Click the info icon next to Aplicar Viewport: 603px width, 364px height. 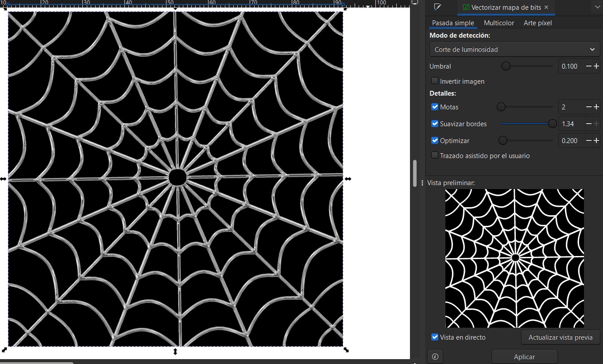[435, 356]
